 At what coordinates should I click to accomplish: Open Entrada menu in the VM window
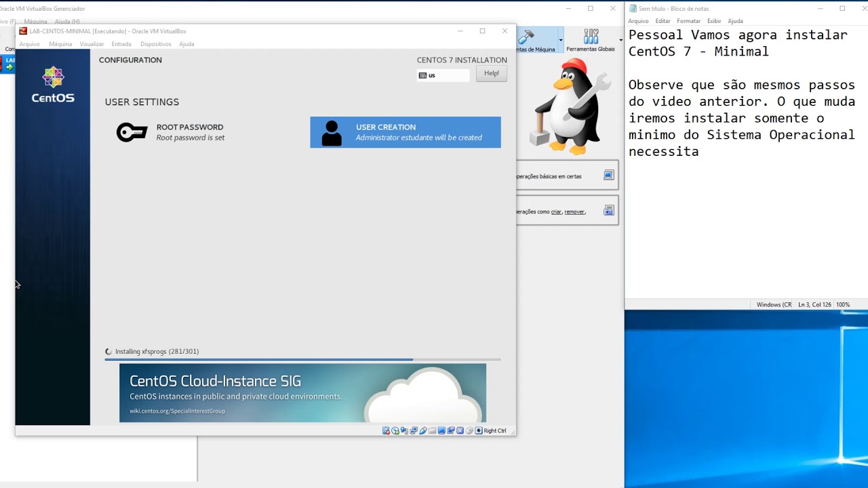[x=121, y=44]
